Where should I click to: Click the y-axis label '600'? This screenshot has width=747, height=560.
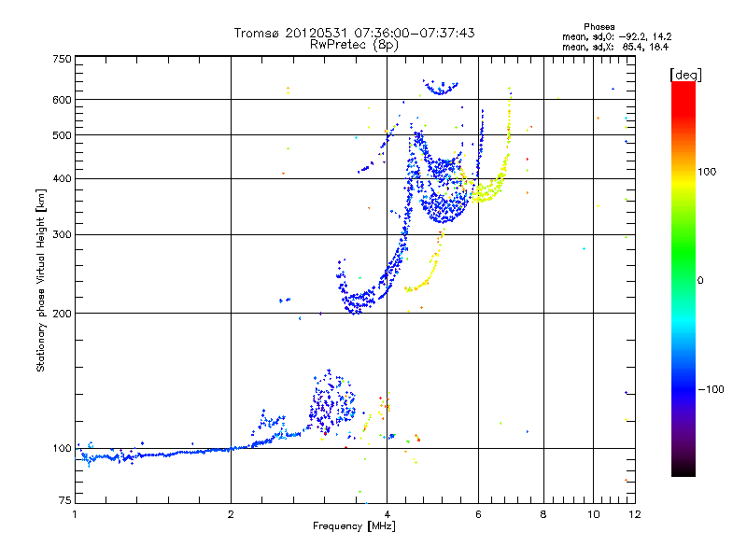[x=63, y=100]
